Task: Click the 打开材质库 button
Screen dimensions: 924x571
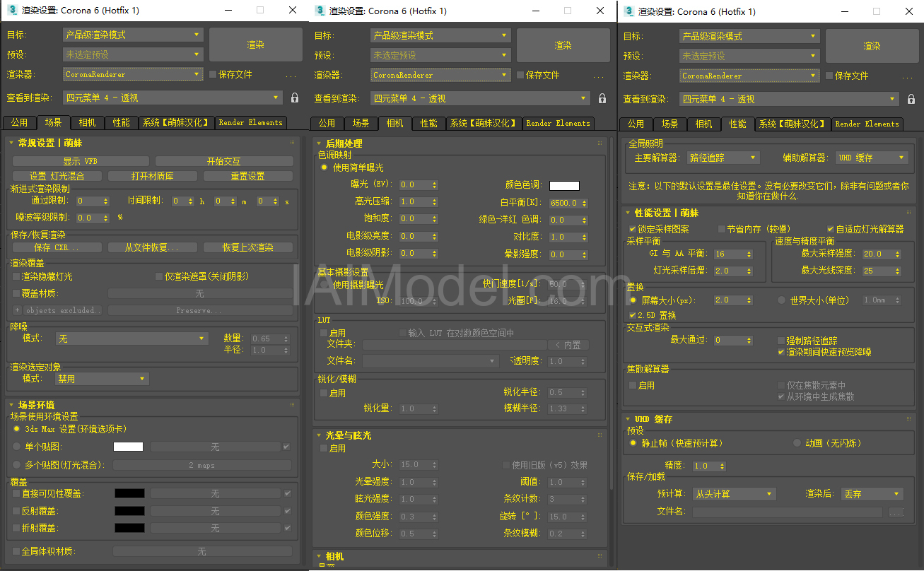Action: 153,176
